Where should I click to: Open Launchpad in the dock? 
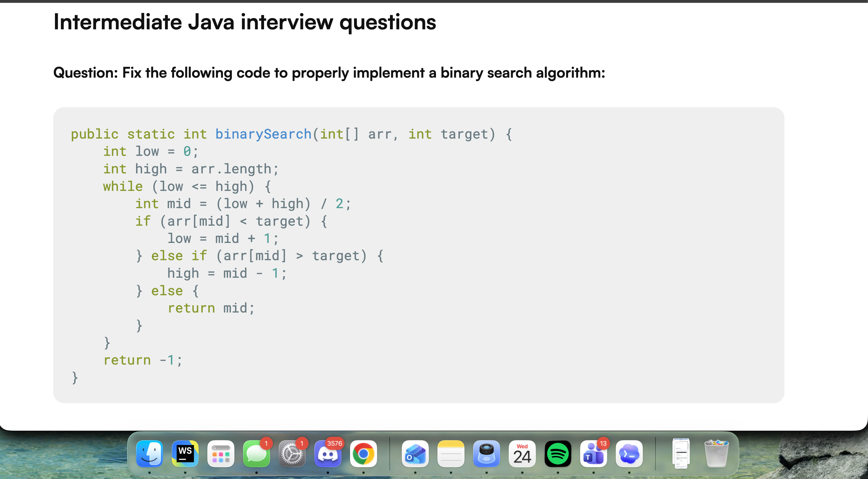coord(221,454)
